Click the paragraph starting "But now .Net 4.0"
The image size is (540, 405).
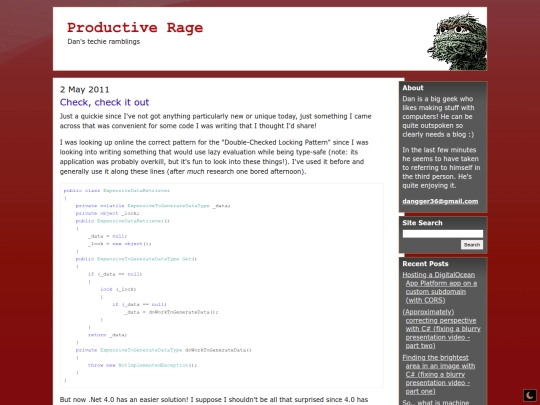214,400
